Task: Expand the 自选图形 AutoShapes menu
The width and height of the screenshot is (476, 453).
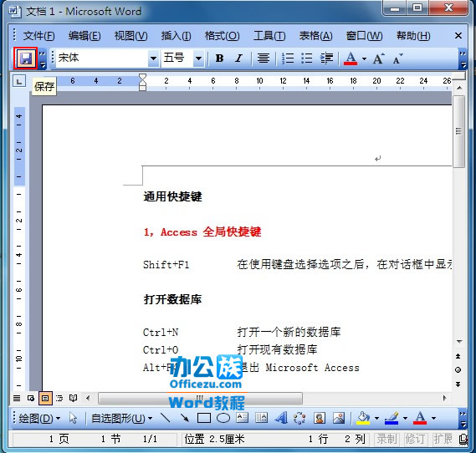Action: 122,419
